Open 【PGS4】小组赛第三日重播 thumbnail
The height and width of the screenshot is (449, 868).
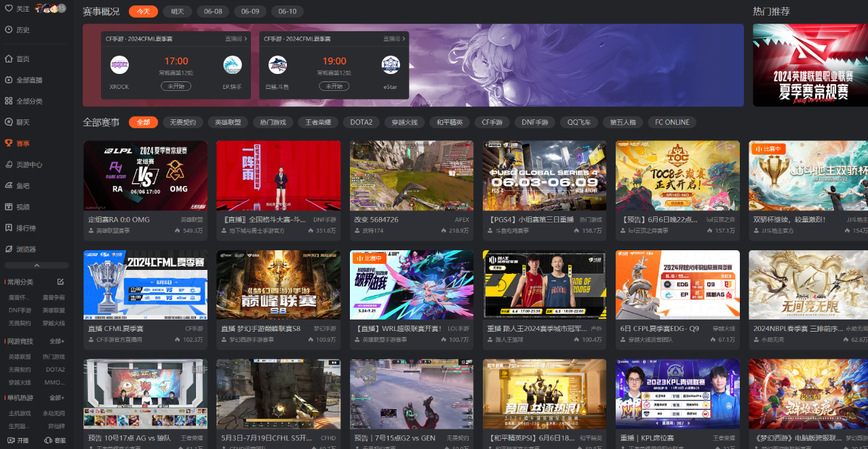(x=545, y=176)
